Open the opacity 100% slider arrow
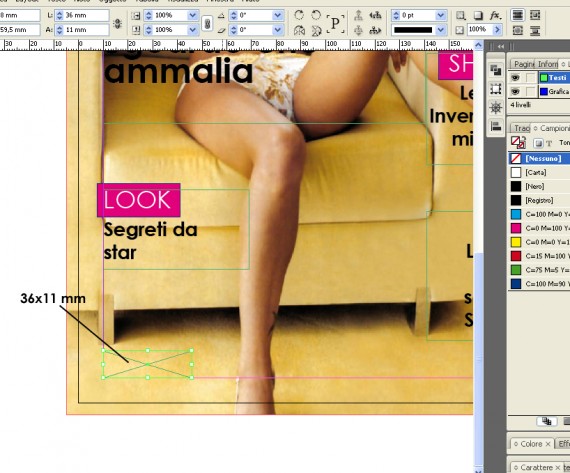Screen dimensions: 570x473 coord(497,30)
